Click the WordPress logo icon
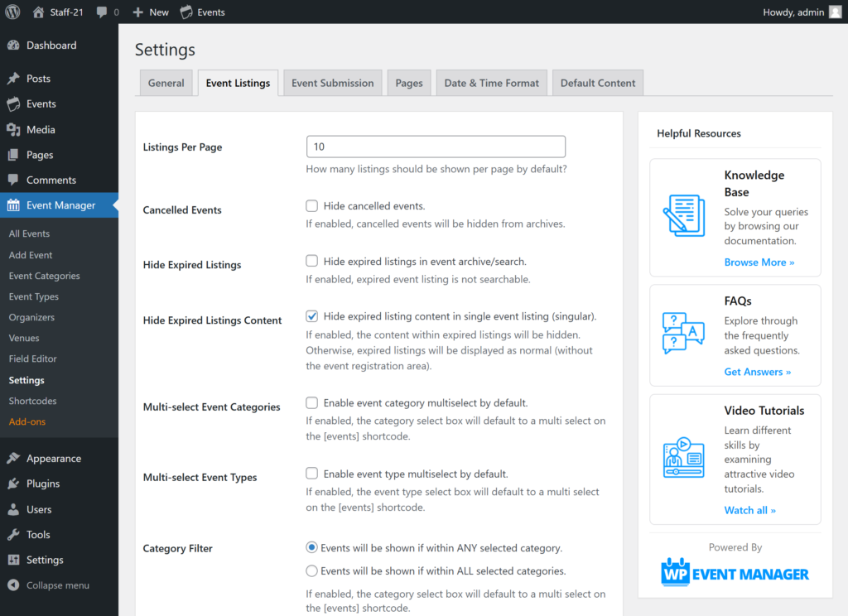The height and width of the screenshot is (616, 848). point(13,12)
